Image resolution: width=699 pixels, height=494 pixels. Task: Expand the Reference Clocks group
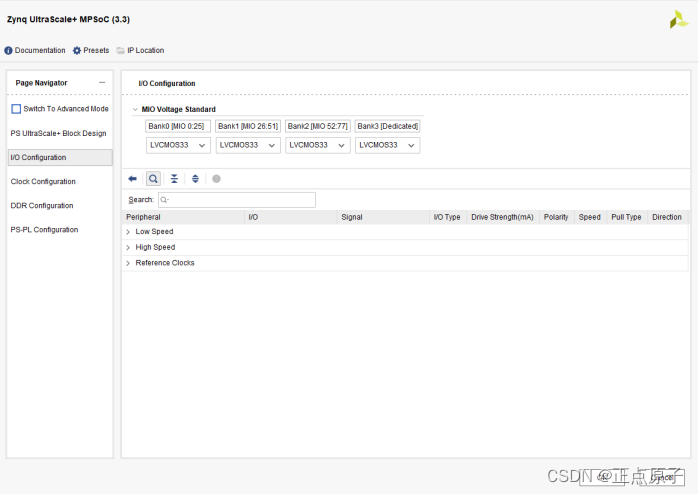click(128, 263)
